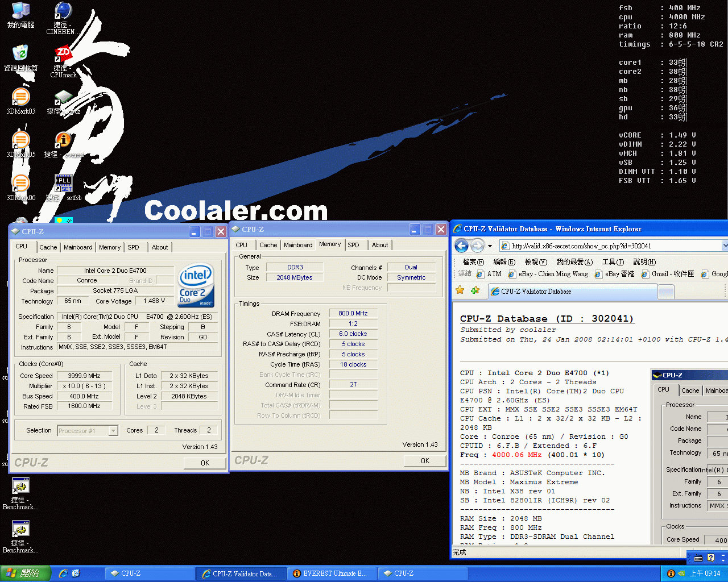
Task: Open the 我的最愛(A) Favorites menu
Action: coord(574,262)
